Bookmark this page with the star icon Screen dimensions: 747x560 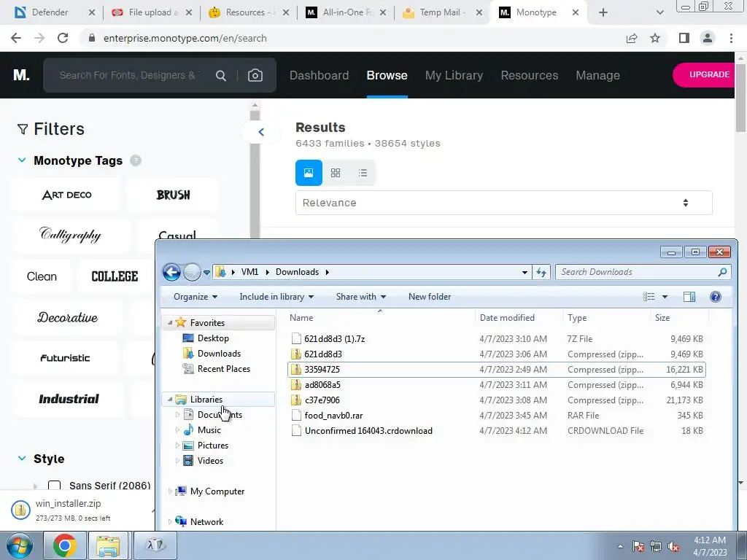(x=655, y=38)
